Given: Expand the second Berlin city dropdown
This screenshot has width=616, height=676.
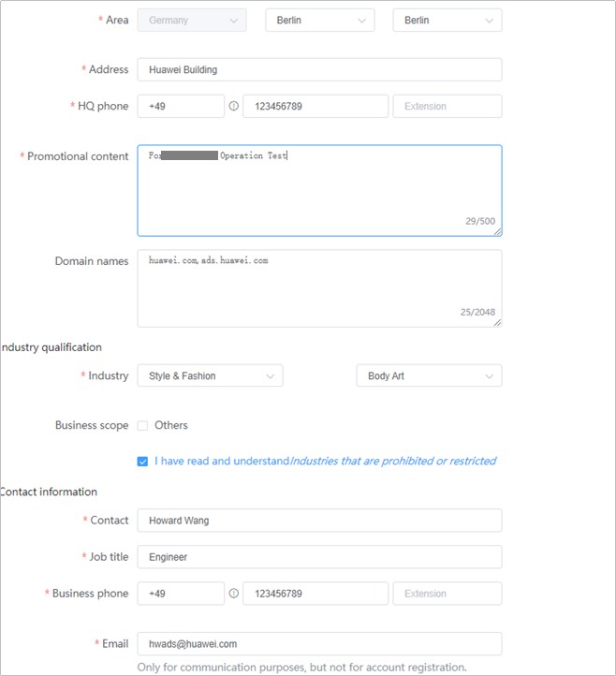Looking at the screenshot, I should [447, 21].
